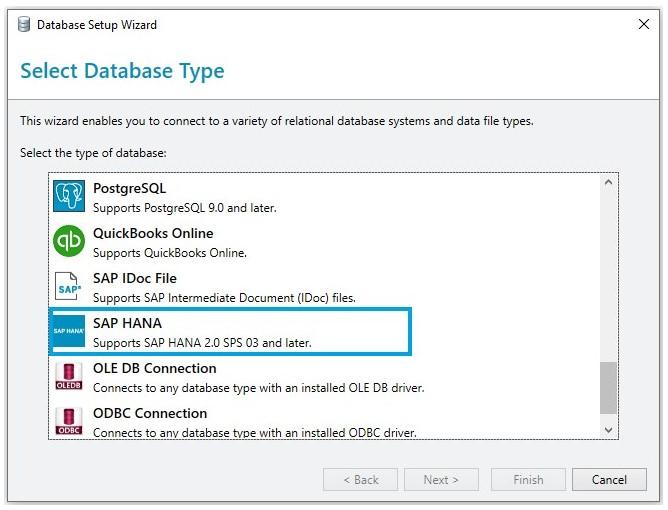Click the Finish button
The image size is (668, 510).
click(528, 480)
